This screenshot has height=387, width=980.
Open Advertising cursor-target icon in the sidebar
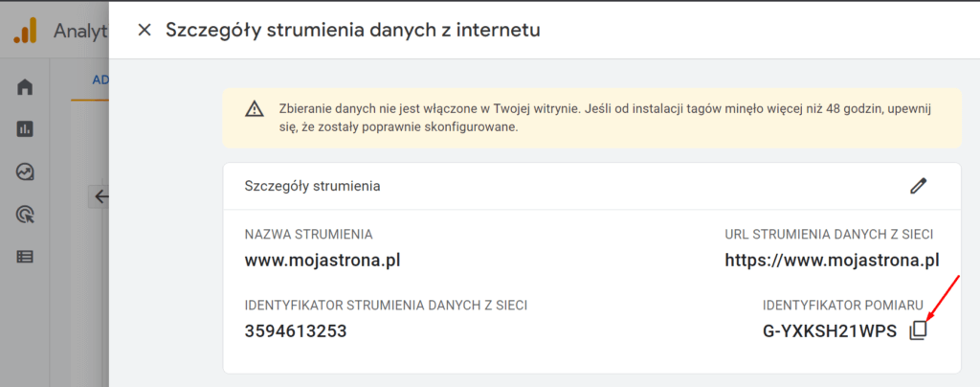[25, 215]
